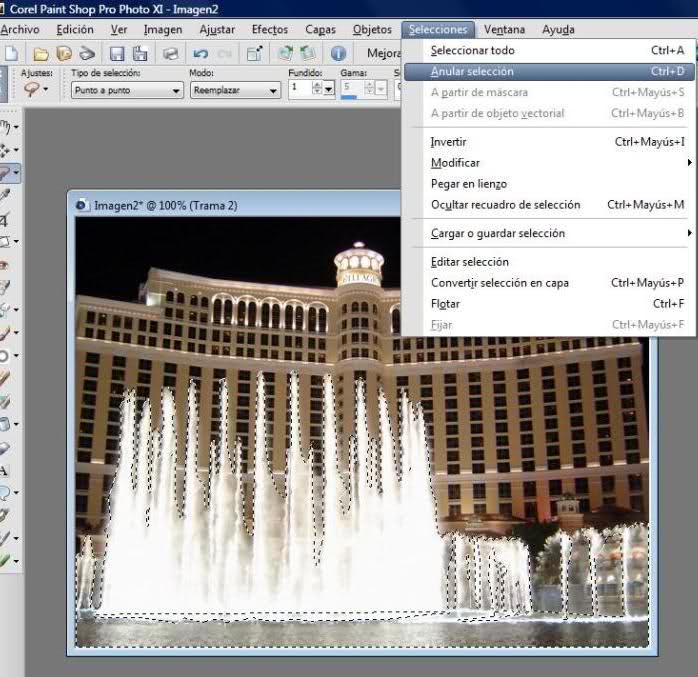Open the Ayuda menu
The width and height of the screenshot is (698, 677).
[558, 29]
